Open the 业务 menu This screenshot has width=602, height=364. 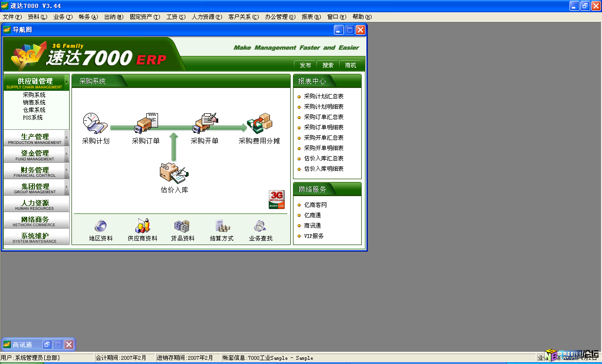tap(63, 17)
